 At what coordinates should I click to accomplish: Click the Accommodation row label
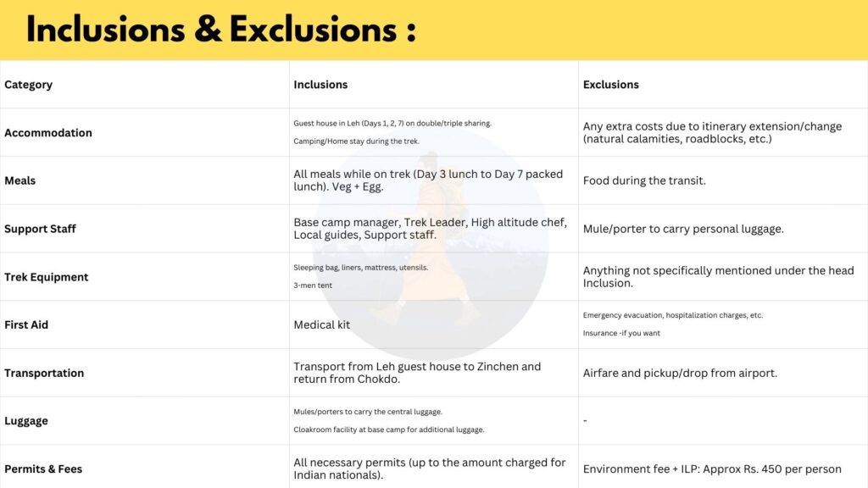[x=48, y=133]
